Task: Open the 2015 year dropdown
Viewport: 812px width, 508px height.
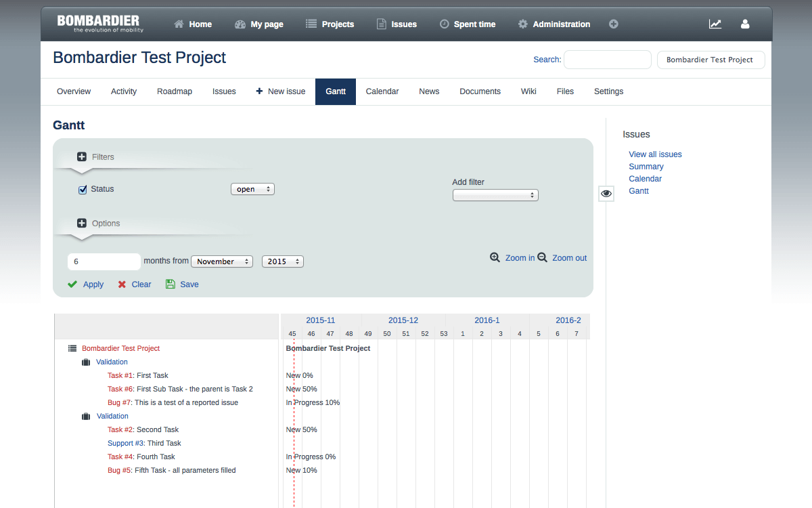Action: (283, 261)
